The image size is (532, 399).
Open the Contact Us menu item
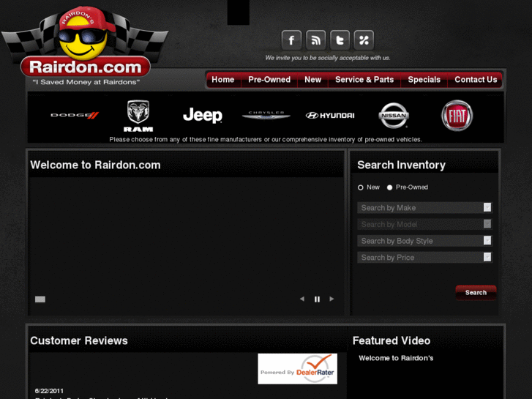tap(476, 80)
